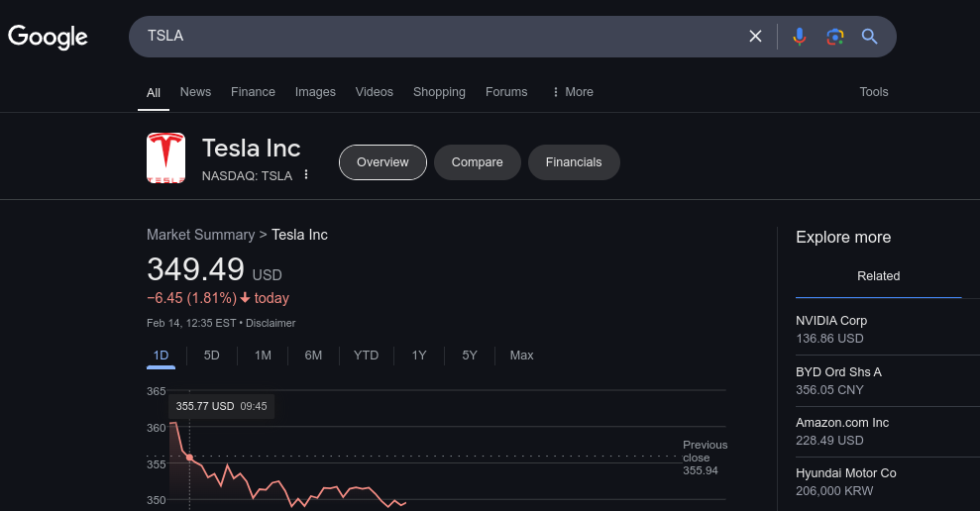The image size is (980, 511).
Task: Open the Forums tab
Action: 506,92
